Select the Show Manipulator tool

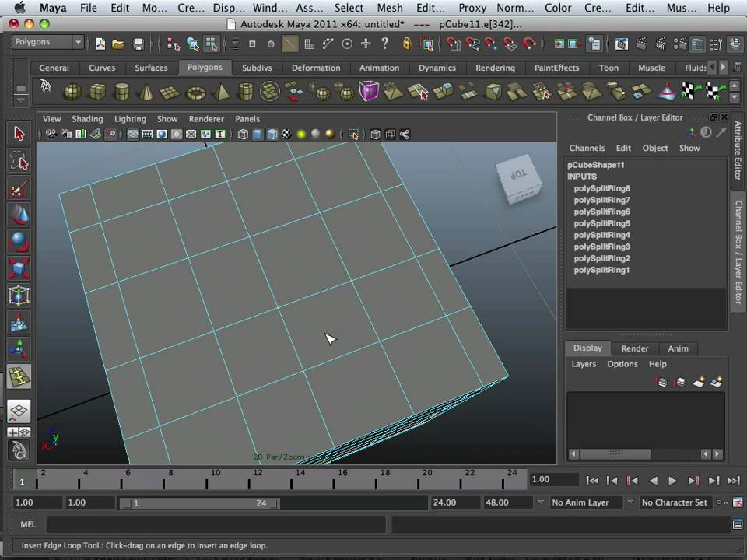19,349
